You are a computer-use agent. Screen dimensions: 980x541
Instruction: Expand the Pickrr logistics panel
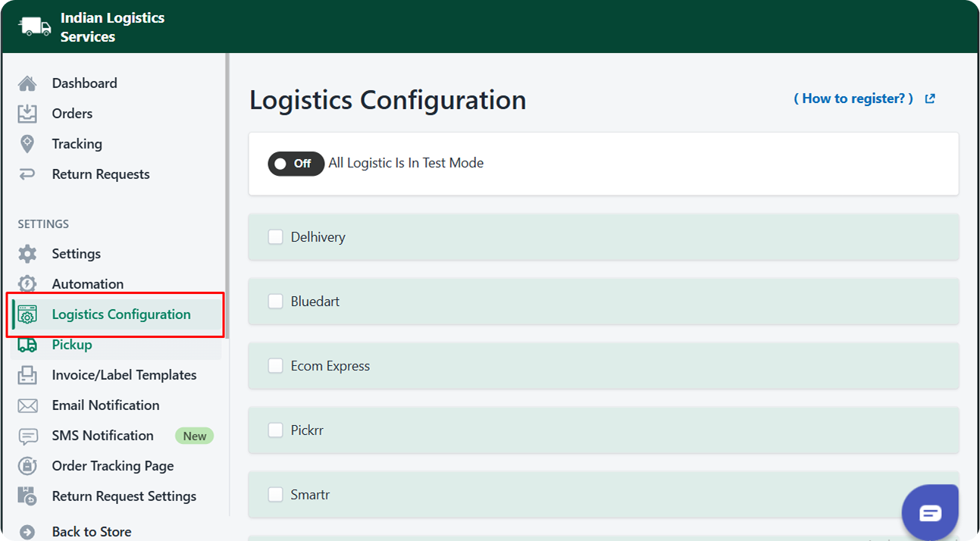point(603,430)
